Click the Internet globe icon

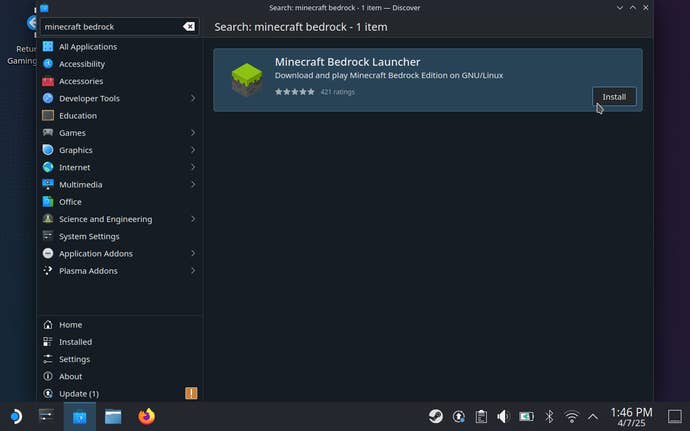(48, 167)
